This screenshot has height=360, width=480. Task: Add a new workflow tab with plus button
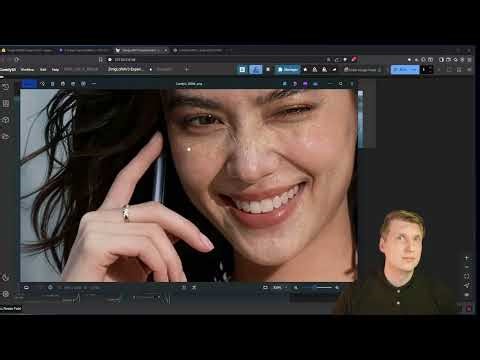[x=187, y=69]
